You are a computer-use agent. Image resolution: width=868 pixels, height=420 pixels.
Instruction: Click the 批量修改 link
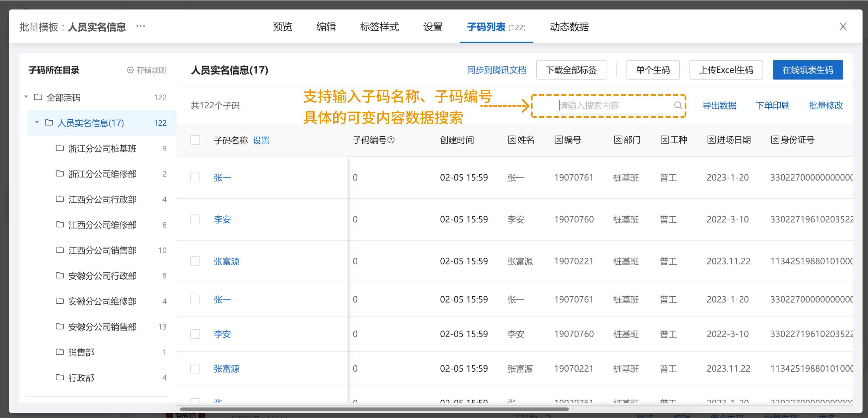[x=826, y=106]
